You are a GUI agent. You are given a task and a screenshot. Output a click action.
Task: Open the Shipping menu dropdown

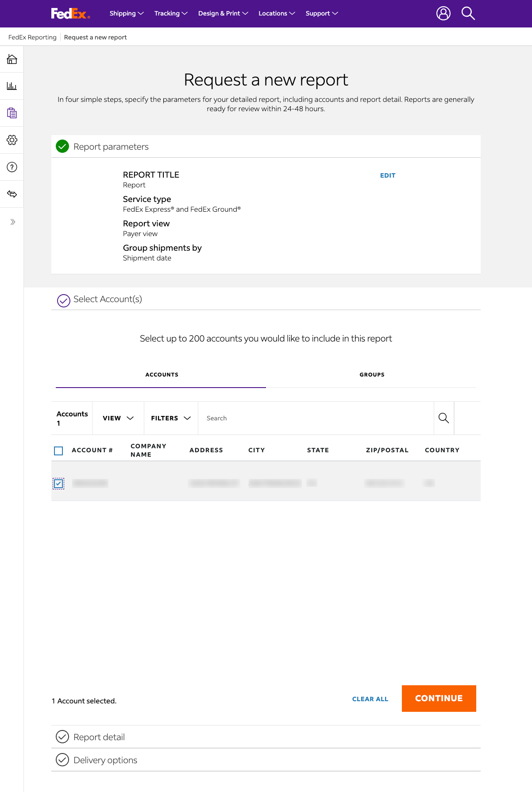point(127,13)
